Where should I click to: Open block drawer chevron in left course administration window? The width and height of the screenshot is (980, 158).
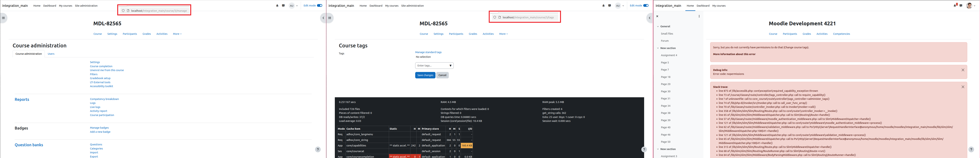pos(323,18)
